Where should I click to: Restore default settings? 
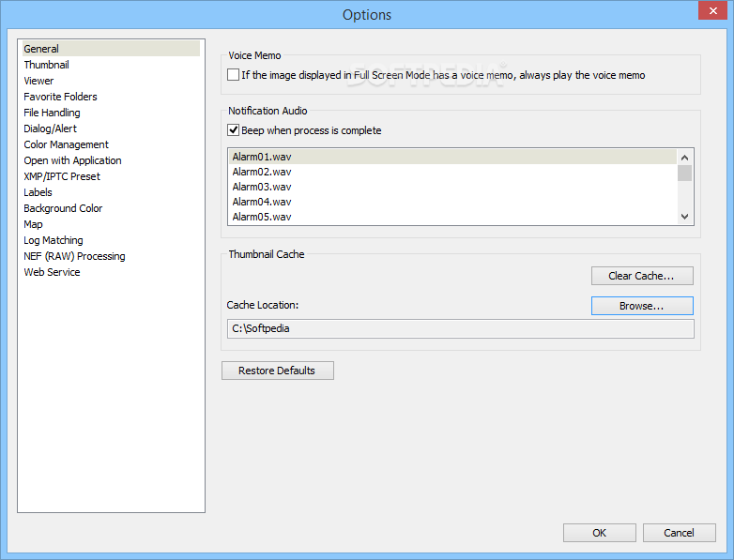pyautogui.click(x=278, y=371)
